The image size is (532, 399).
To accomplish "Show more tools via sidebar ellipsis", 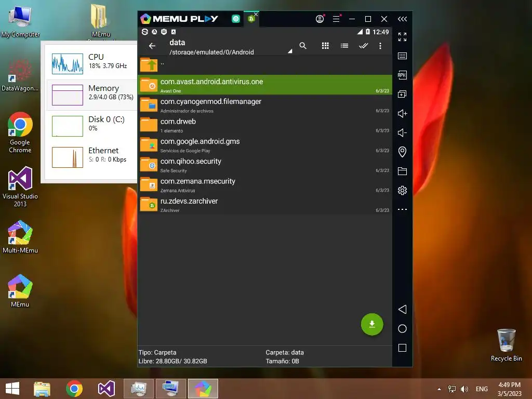I will 402,209.
